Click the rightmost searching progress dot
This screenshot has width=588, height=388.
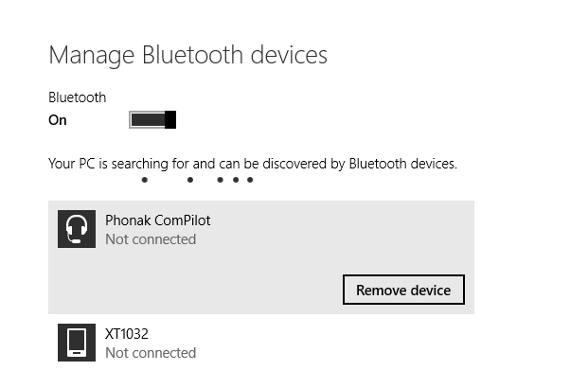click(250, 180)
